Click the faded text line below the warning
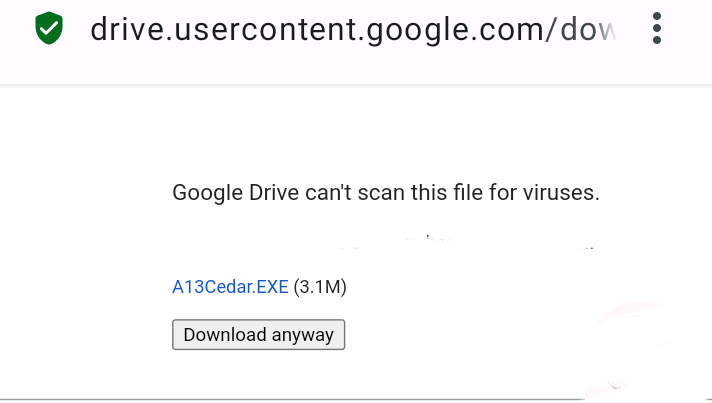The image size is (712, 403). (x=385, y=243)
